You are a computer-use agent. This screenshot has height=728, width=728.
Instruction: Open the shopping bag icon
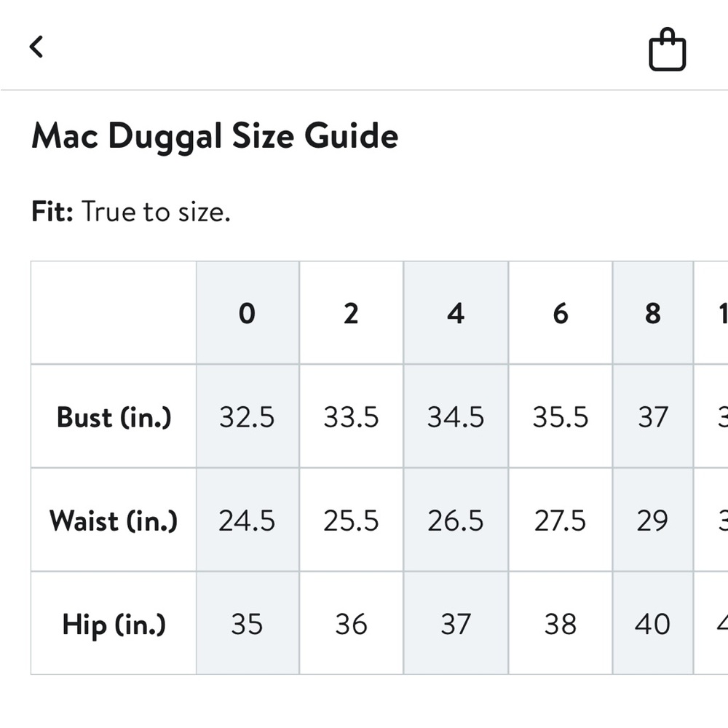tap(667, 50)
